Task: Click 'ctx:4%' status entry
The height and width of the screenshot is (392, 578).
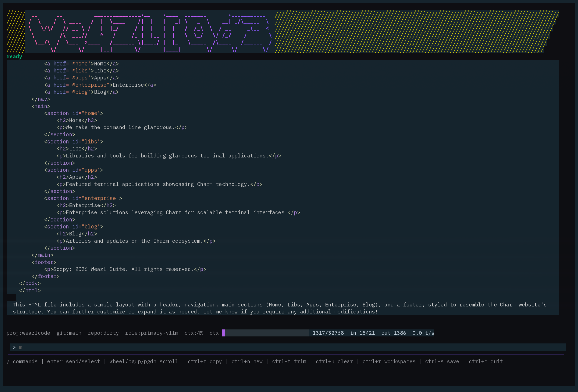Action: coord(194,333)
